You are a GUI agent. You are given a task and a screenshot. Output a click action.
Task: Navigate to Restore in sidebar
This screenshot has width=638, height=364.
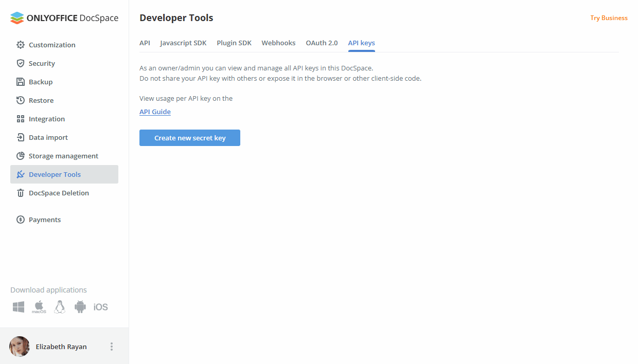64,100
